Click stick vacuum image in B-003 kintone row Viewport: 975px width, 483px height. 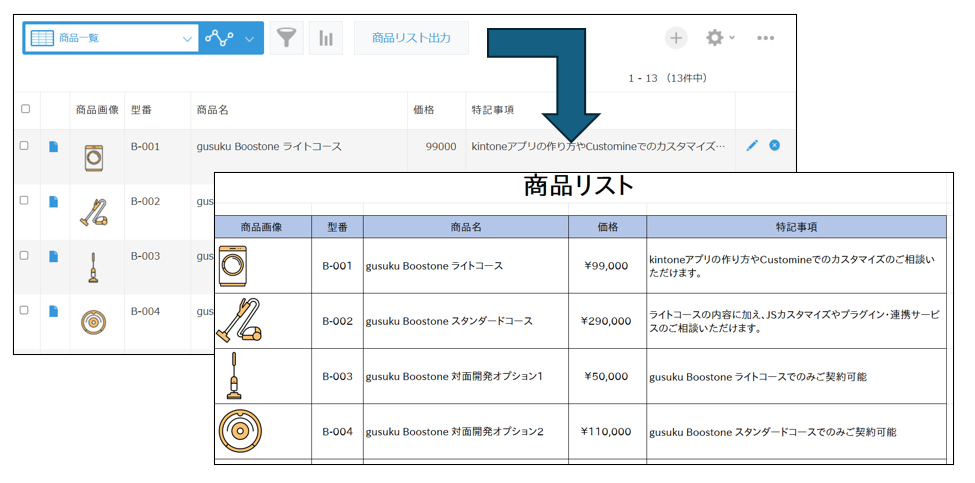(x=93, y=267)
